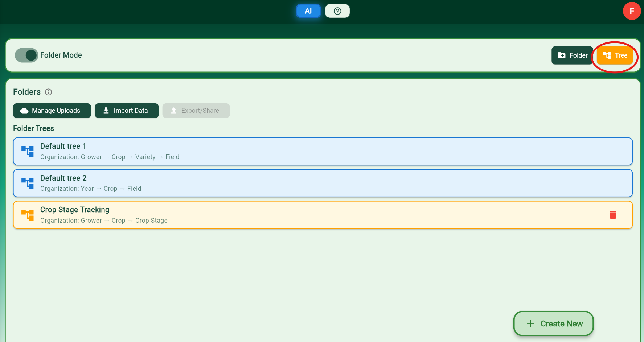Image resolution: width=644 pixels, height=342 pixels.
Task: Toggle Folder Mode off
Action: [x=26, y=55]
